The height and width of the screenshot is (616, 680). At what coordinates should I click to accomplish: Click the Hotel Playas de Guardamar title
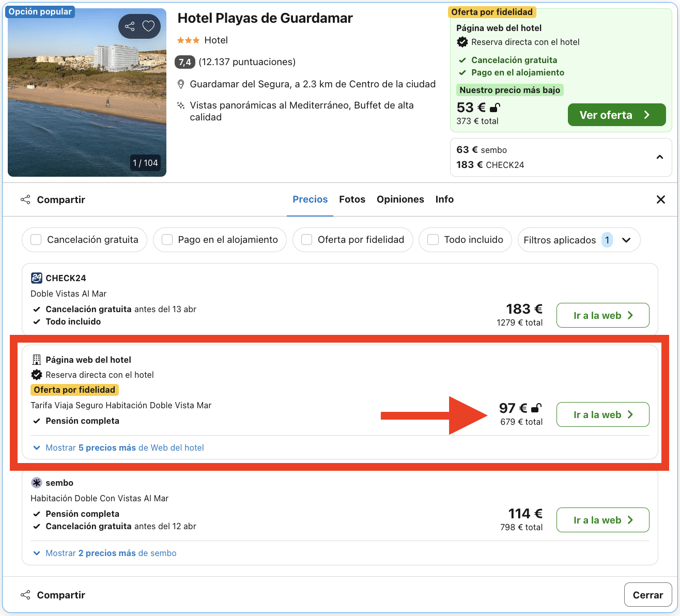coord(265,18)
